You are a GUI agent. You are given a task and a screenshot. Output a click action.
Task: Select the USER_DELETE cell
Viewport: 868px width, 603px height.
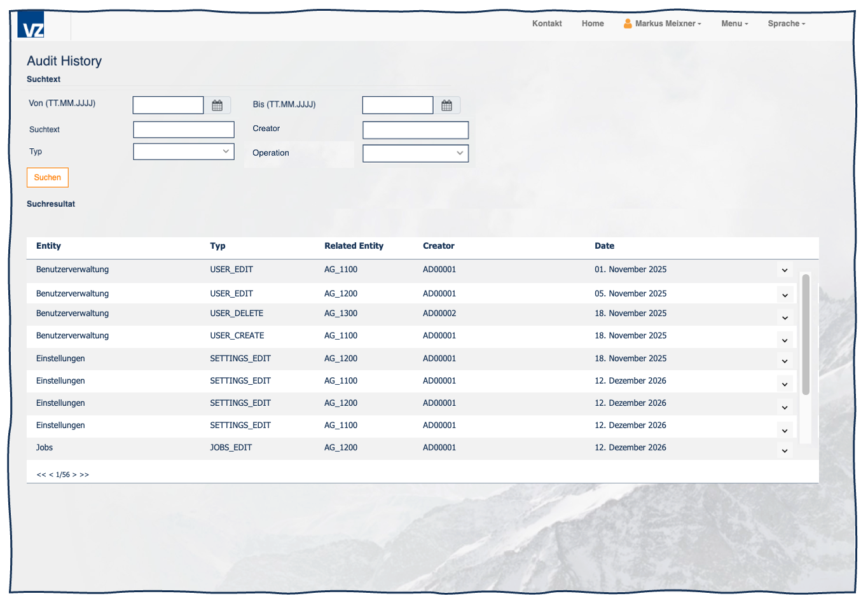237,314
